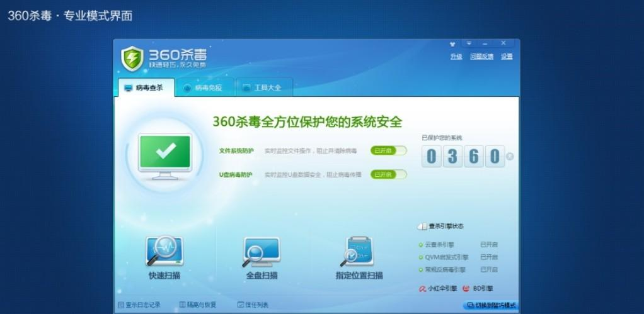The width and height of the screenshot is (644, 314).
Task: Start the 快速扫描 quick scan
Action: click(x=164, y=257)
